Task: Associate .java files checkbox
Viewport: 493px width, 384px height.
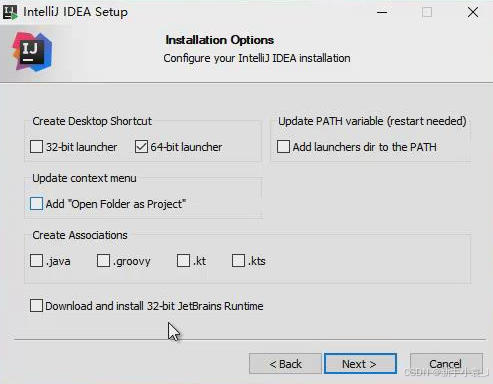Action: [36, 261]
